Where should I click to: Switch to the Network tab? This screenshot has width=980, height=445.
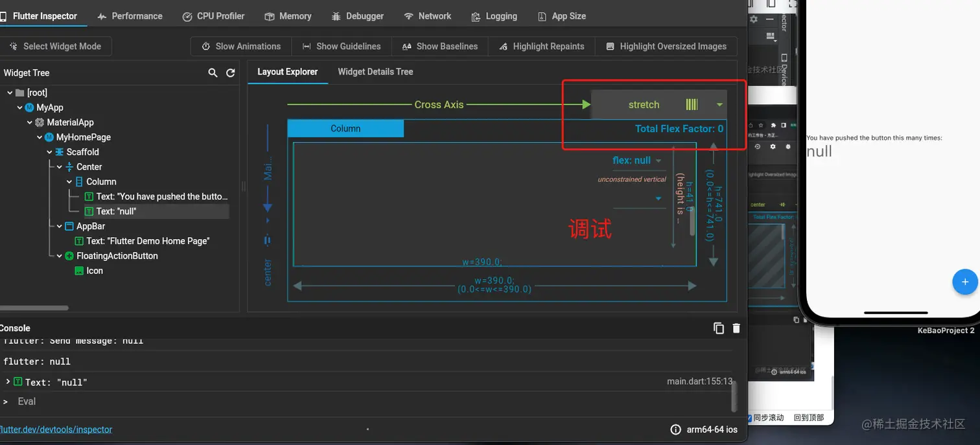pyautogui.click(x=427, y=16)
